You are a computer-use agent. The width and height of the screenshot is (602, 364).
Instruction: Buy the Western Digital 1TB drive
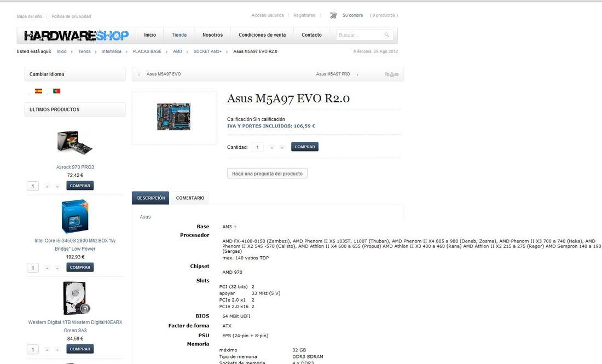point(80,349)
